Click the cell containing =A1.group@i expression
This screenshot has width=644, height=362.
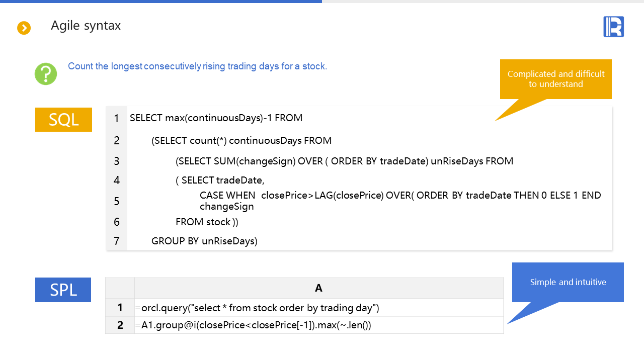tap(319, 325)
